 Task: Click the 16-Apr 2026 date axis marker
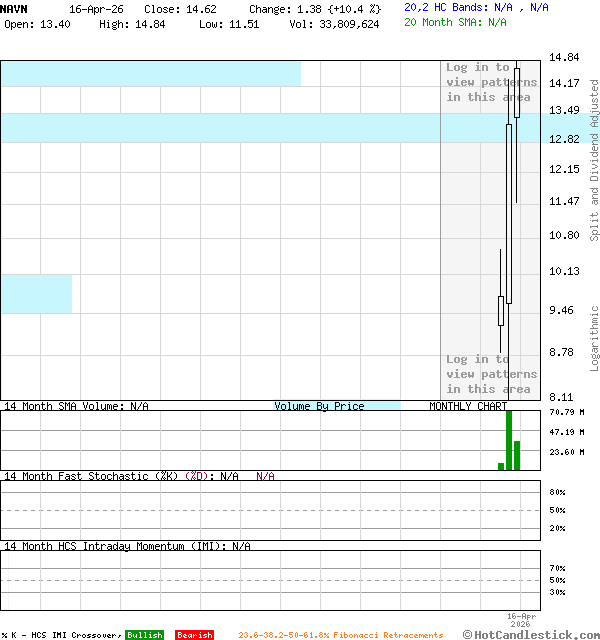click(x=521, y=620)
